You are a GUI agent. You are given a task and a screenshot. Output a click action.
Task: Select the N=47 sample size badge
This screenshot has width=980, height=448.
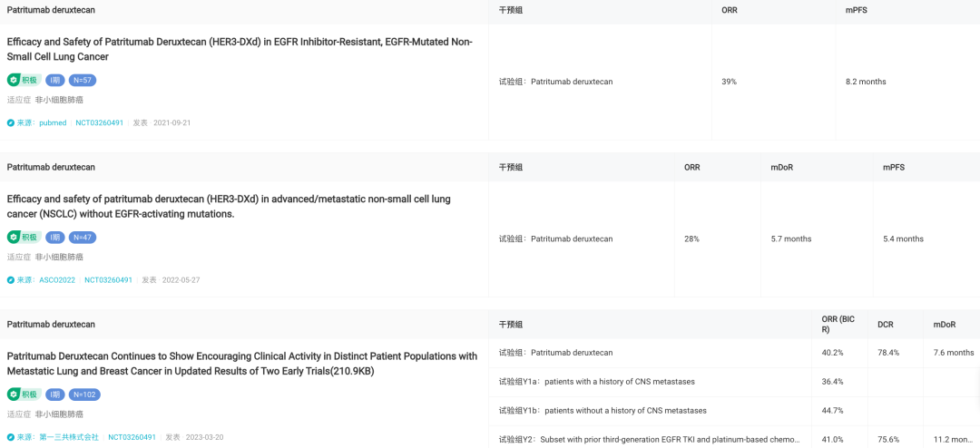tap(83, 238)
